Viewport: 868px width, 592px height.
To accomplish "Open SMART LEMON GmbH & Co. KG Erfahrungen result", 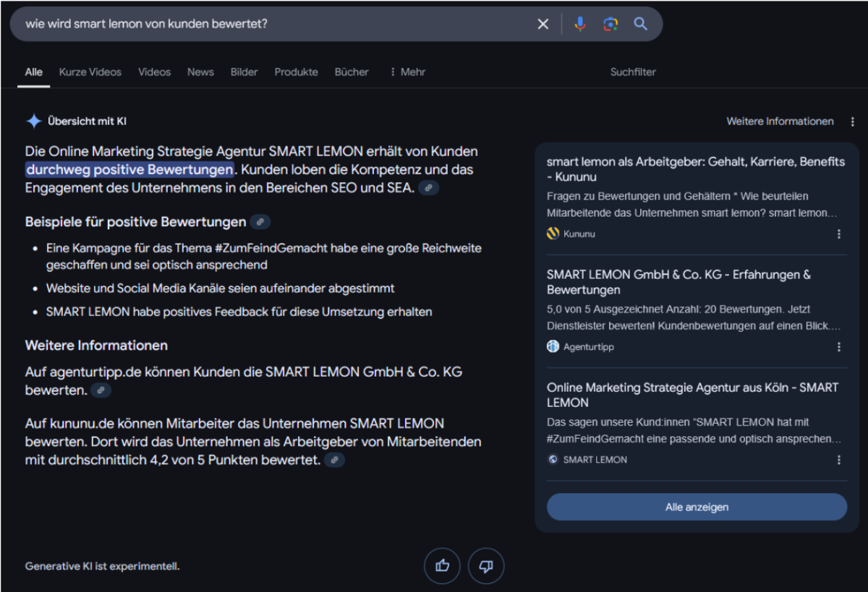I will (679, 282).
